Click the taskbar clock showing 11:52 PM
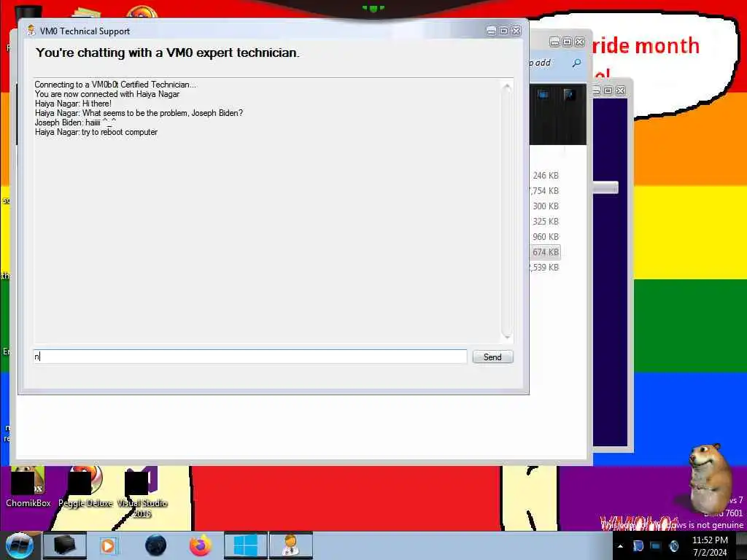 (x=710, y=546)
